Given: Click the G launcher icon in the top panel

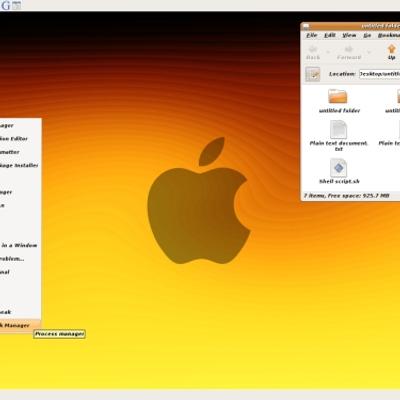Looking at the screenshot, I should (x=5, y=5).
